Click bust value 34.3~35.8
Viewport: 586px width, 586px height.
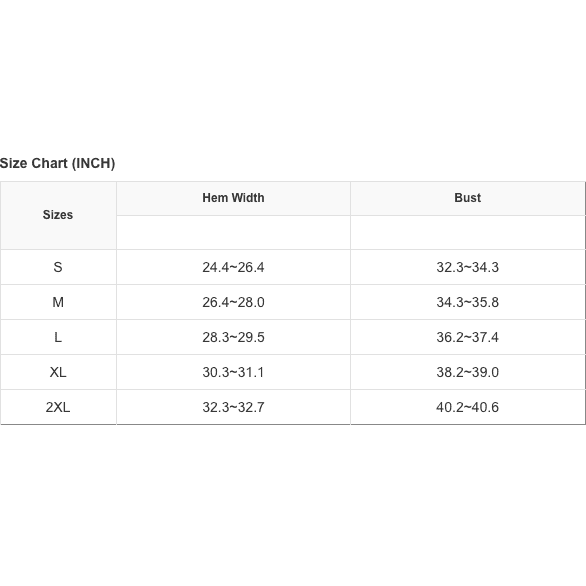coord(468,302)
